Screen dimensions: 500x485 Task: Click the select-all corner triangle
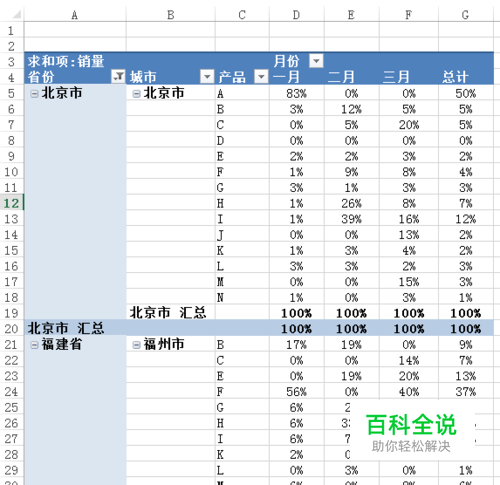click(x=17, y=14)
